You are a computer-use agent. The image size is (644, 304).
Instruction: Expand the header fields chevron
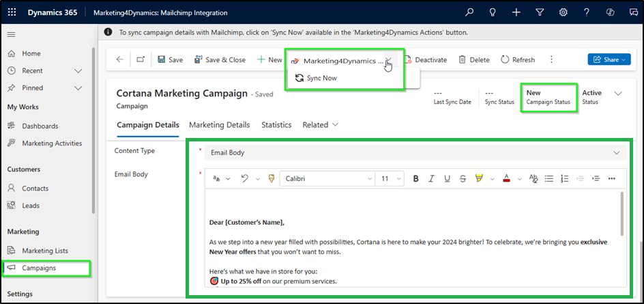point(618,94)
